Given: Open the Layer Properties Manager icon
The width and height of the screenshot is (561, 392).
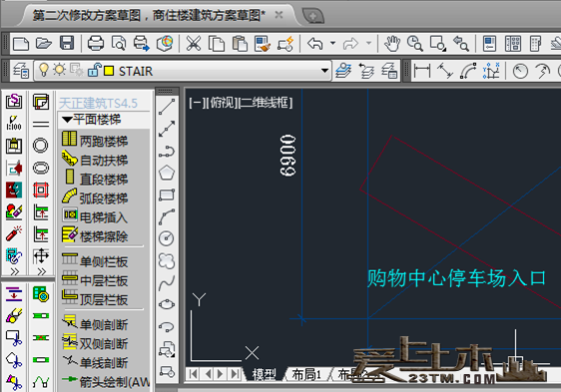Looking at the screenshot, I should coord(21,71).
